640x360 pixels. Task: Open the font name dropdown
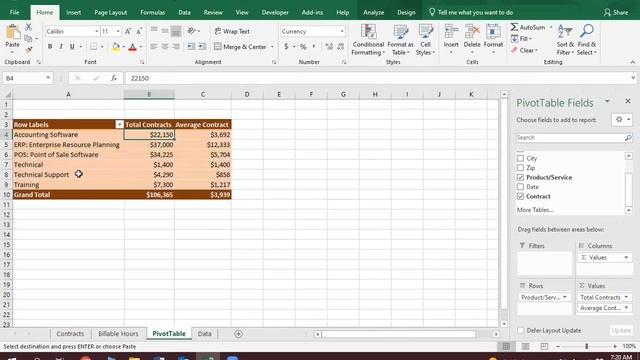tap(97, 31)
